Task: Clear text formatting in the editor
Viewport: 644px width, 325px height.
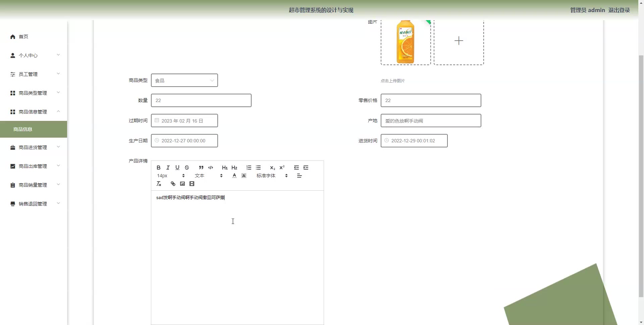Action: 159,184
